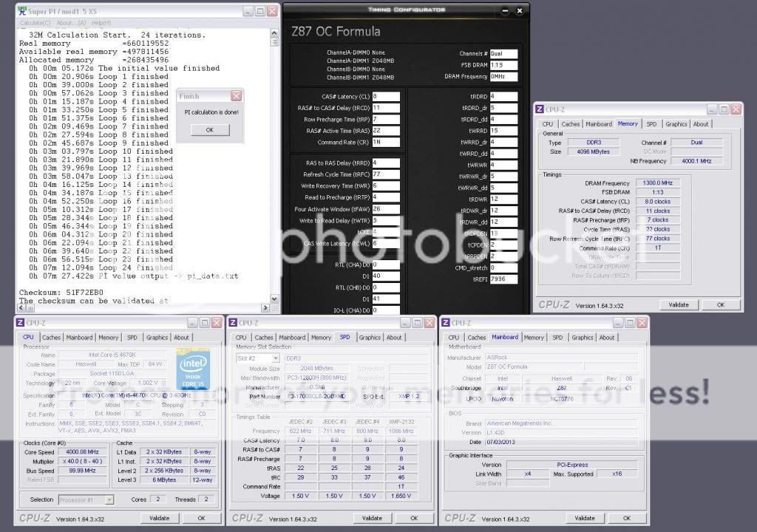Click Core Speed 4000.08 MHz value
Viewport: 757px width, 532px height.
[82, 452]
